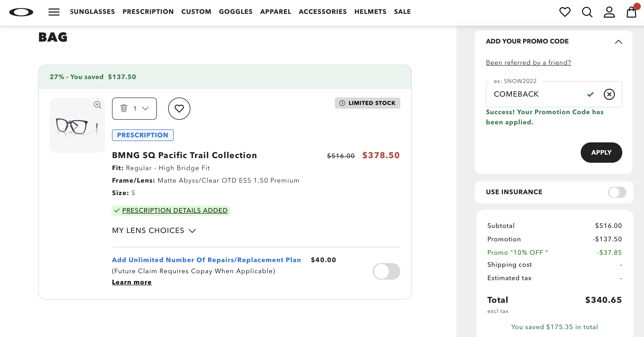Open the shopping bag icon

pos(632,12)
